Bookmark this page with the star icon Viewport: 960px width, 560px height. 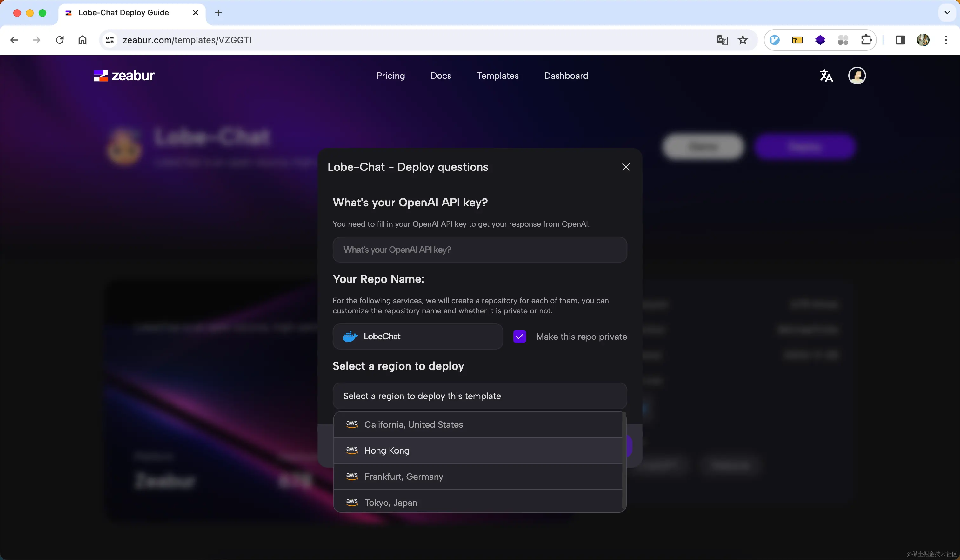[743, 40]
